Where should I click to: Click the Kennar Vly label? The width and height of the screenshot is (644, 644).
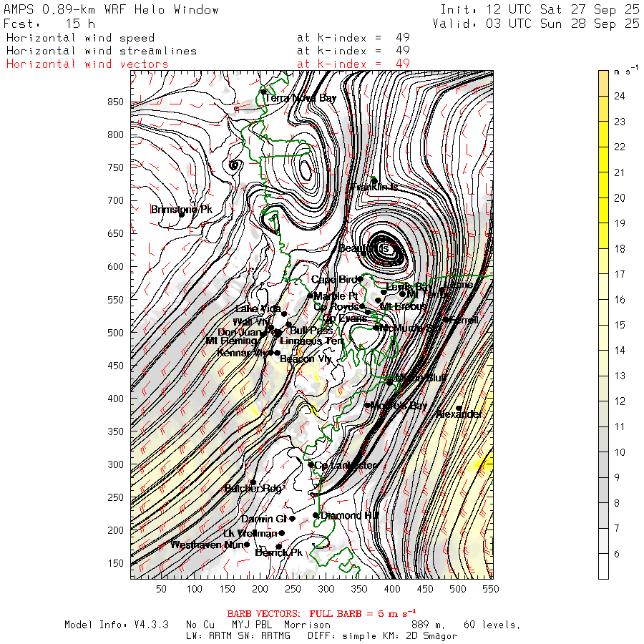tap(243, 353)
